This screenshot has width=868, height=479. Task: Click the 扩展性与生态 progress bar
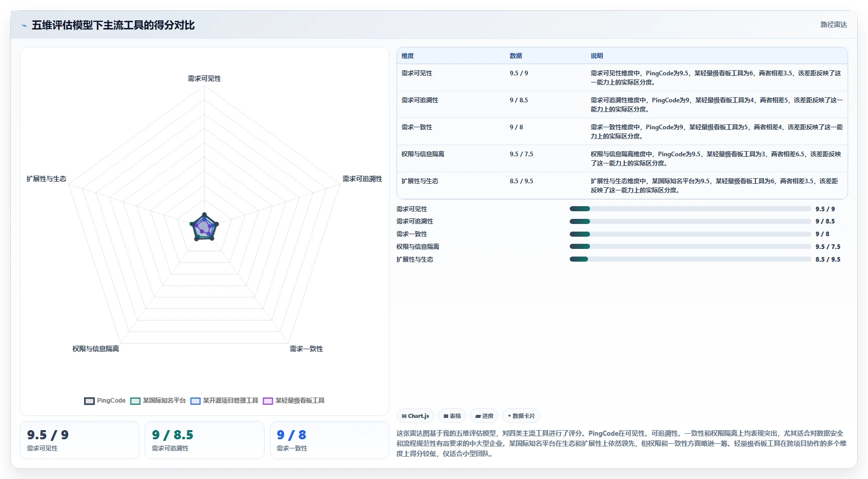690,259
